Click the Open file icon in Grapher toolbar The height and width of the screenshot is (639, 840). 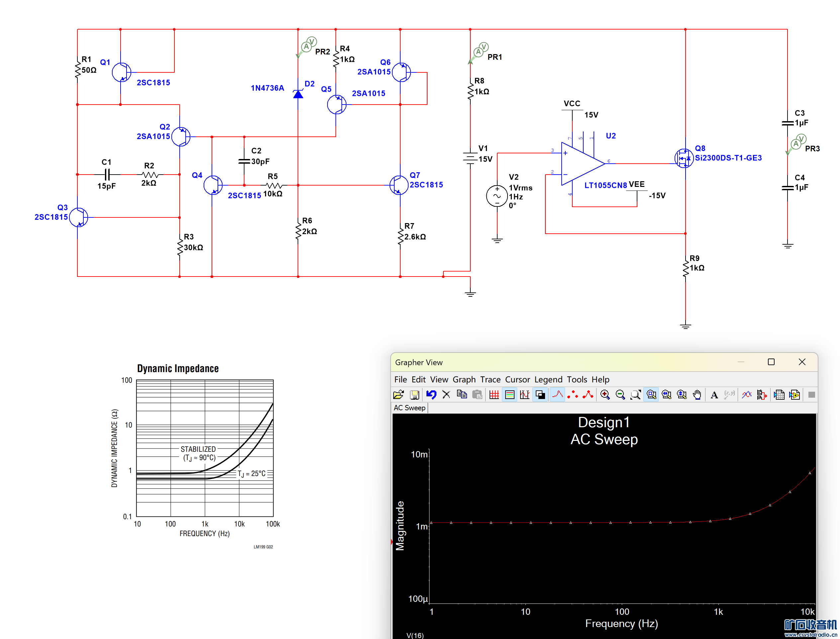[x=398, y=395]
